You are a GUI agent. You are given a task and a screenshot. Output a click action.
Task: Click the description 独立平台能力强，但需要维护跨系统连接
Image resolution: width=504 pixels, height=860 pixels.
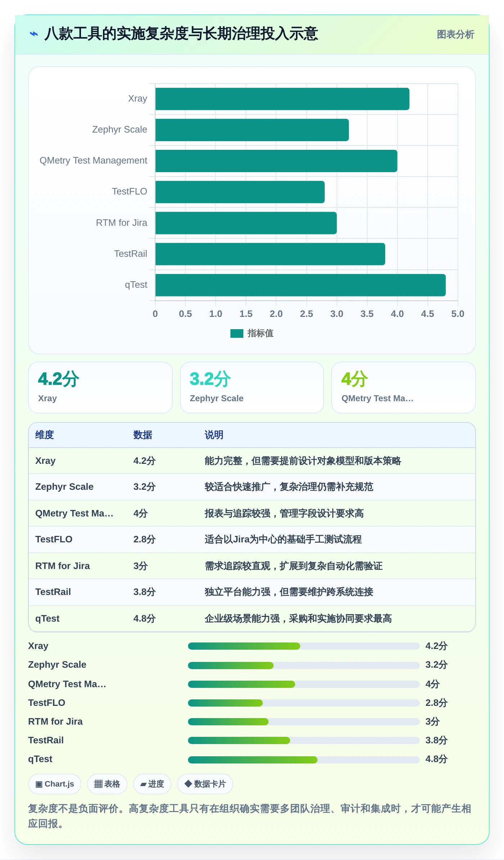tap(289, 592)
